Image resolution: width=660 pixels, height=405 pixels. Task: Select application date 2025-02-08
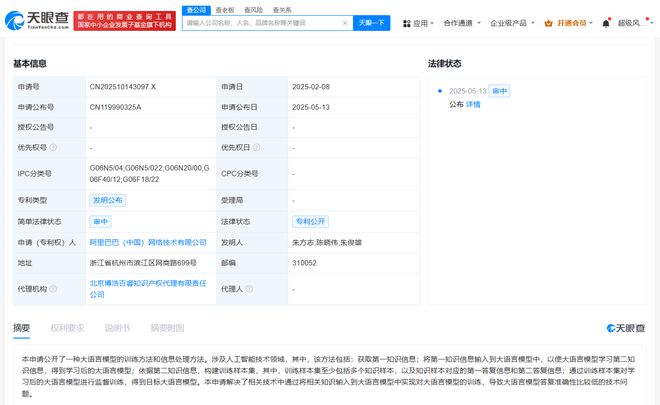(311, 87)
